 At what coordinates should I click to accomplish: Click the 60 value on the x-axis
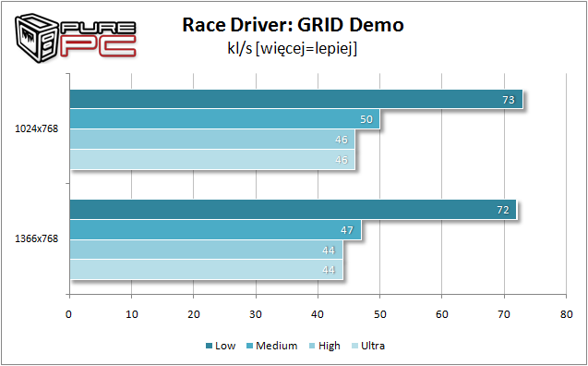coord(442,314)
